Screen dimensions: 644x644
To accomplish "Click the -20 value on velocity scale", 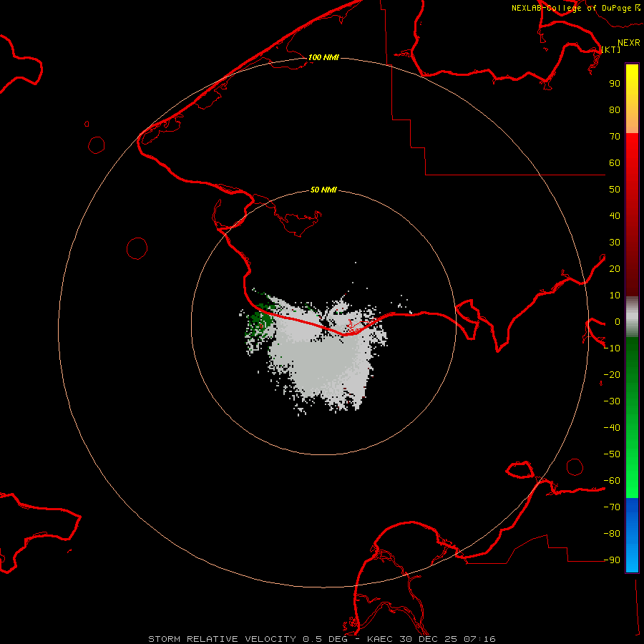I will (x=612, y=374).
